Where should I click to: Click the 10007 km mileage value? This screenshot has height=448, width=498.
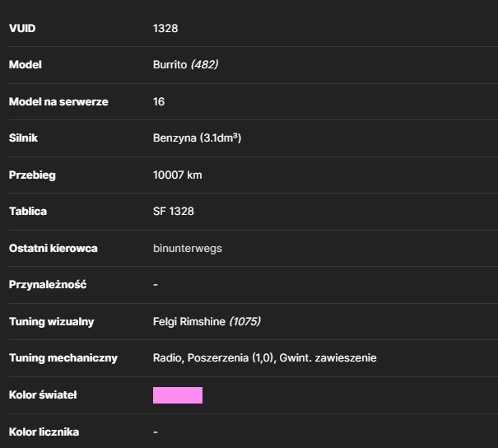(177, 175)
